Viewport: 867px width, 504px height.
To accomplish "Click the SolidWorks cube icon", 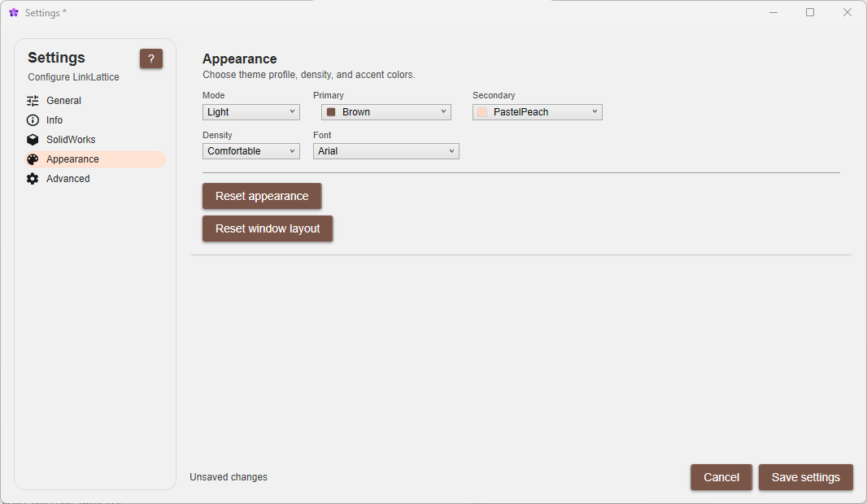I will 33,139.
